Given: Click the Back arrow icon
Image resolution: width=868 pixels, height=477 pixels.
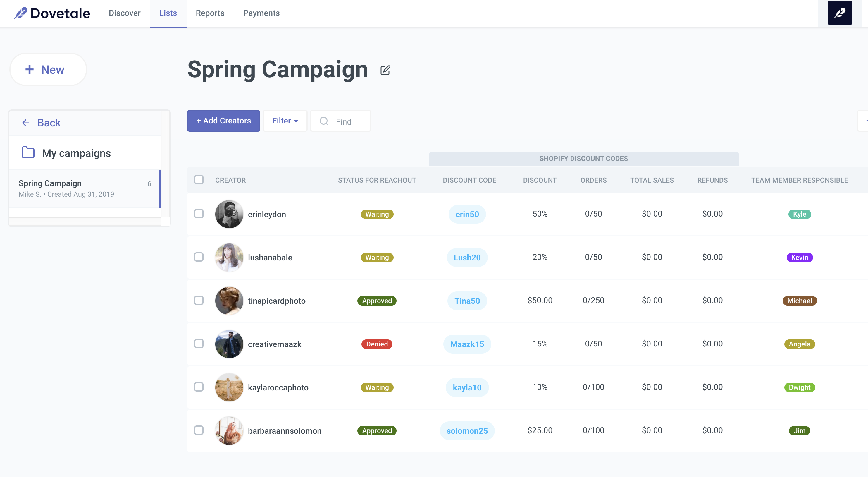Looking at the screenshot, I should pos(26,123).
